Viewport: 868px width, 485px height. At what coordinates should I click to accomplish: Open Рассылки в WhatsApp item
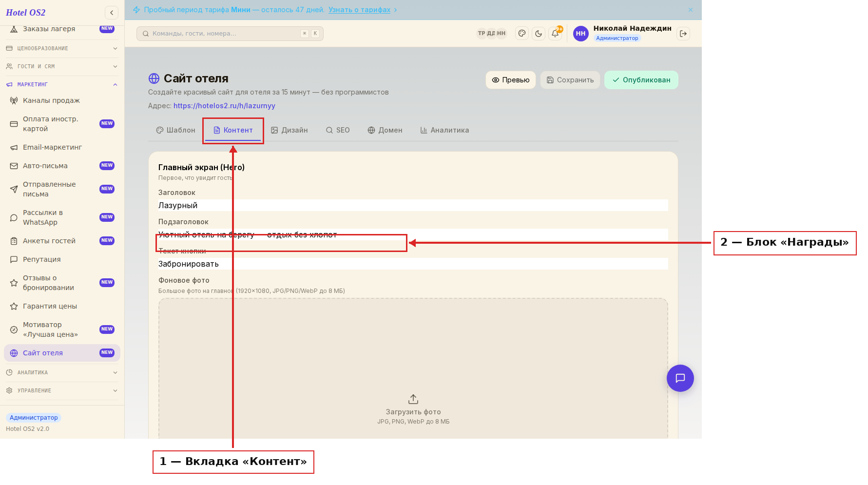(62, 217)
